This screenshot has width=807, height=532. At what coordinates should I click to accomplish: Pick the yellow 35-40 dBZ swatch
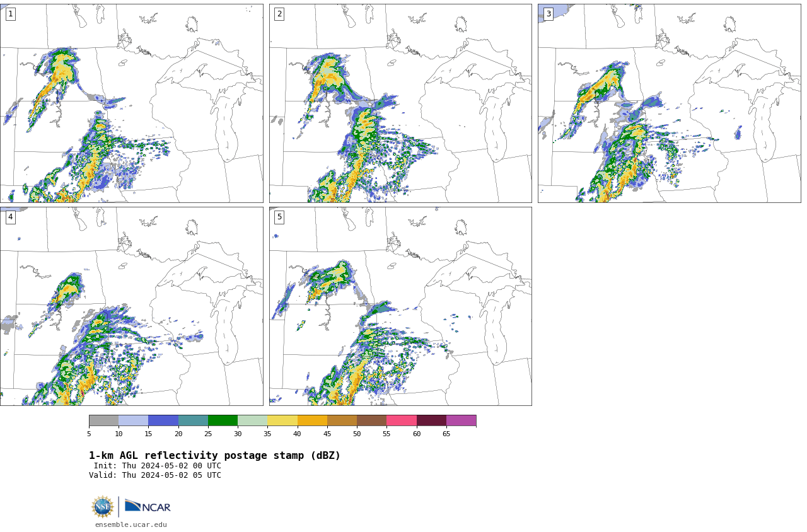(282, 420)
